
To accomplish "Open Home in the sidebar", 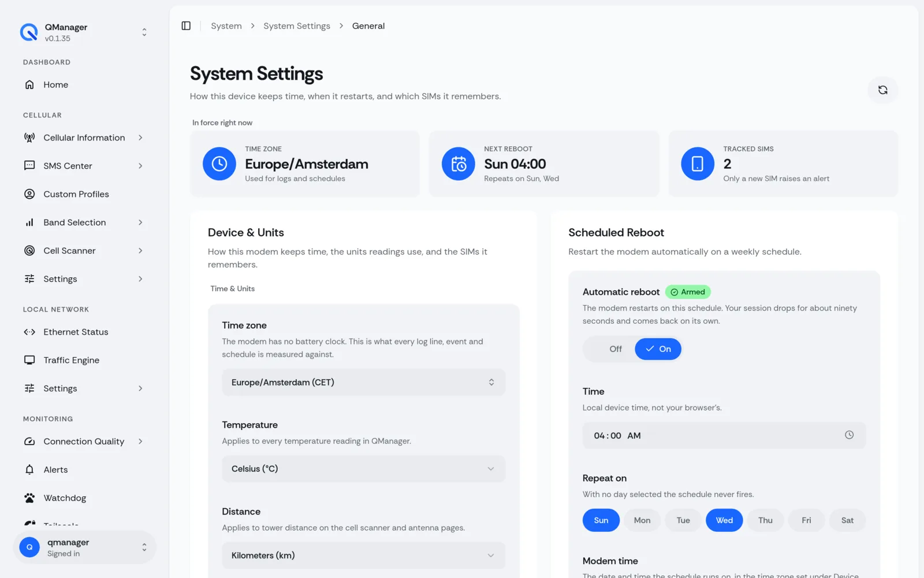I will [85, 85].
